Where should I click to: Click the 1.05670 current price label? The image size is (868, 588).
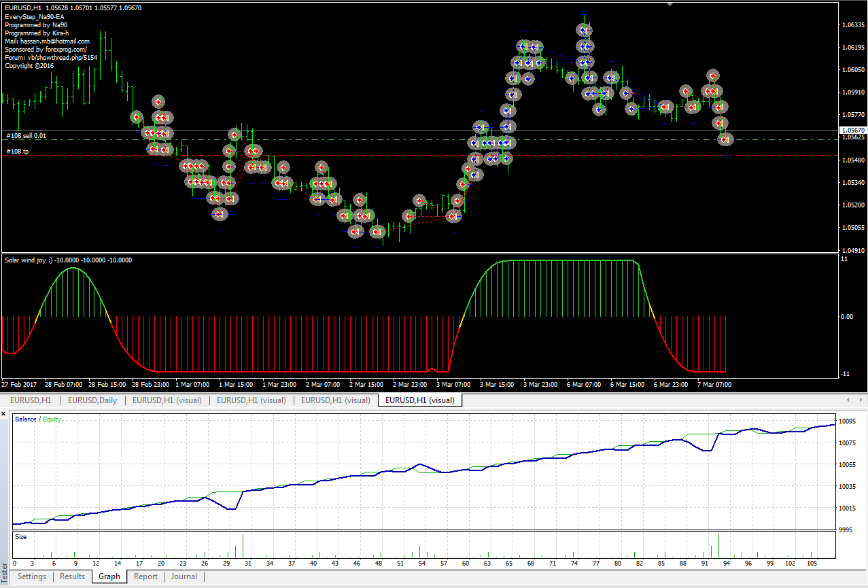pyautogui.click(x=853, y=130)
